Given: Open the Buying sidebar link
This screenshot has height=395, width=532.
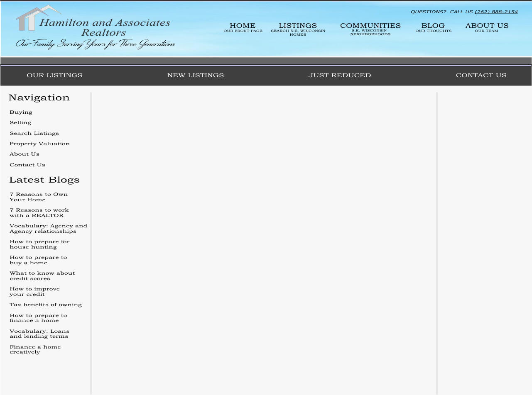Looking at the screenshot, I should coord(21,112).
